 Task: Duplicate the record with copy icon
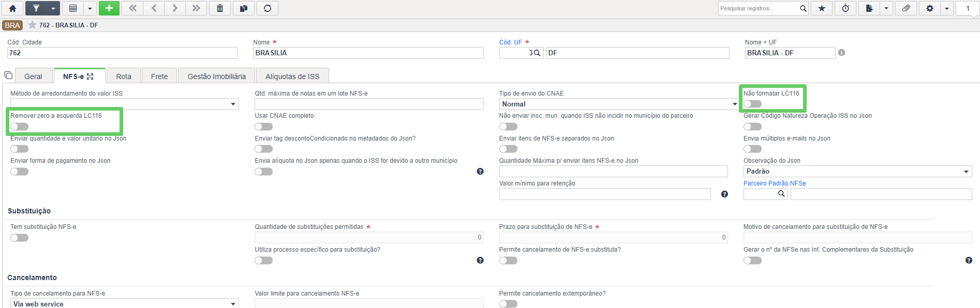tap(244, 8)
